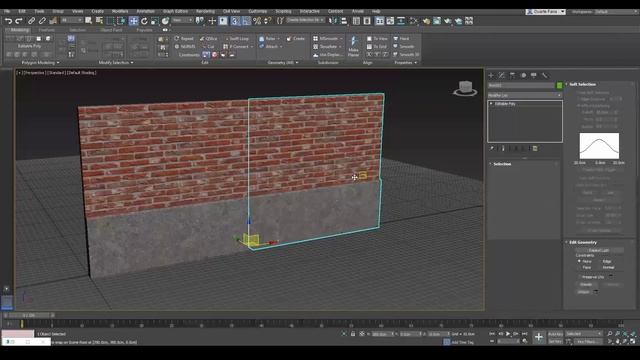
Task: Select the Normal constraint radio button
Action: (600, 267)
